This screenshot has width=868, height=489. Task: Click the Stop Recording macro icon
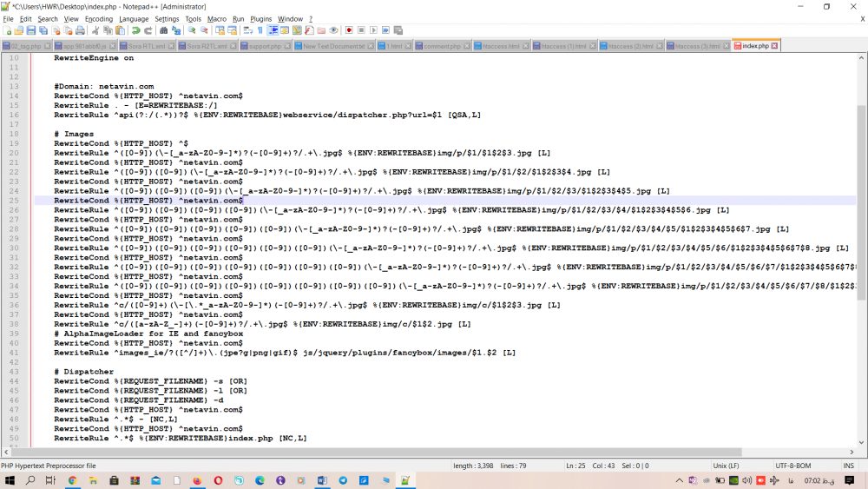click(x=361, y=30)
